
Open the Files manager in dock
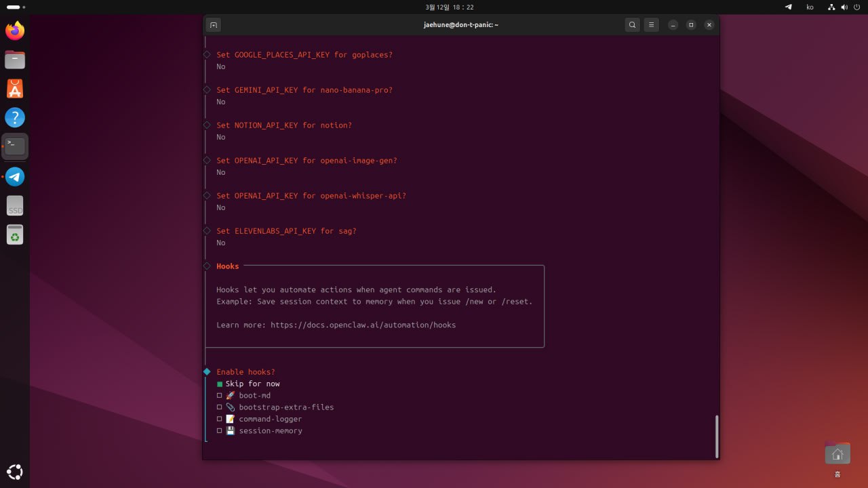pyautogui.click(x=15, y=60)
